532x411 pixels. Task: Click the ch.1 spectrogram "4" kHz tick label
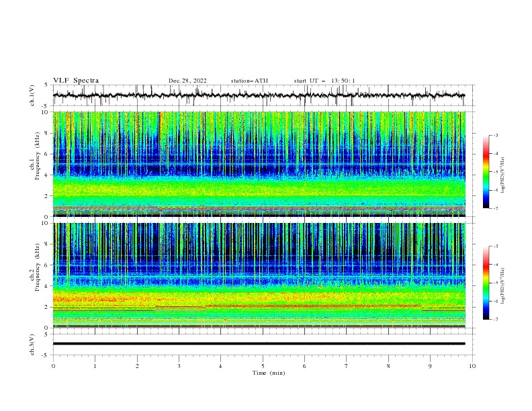(47, 175)
